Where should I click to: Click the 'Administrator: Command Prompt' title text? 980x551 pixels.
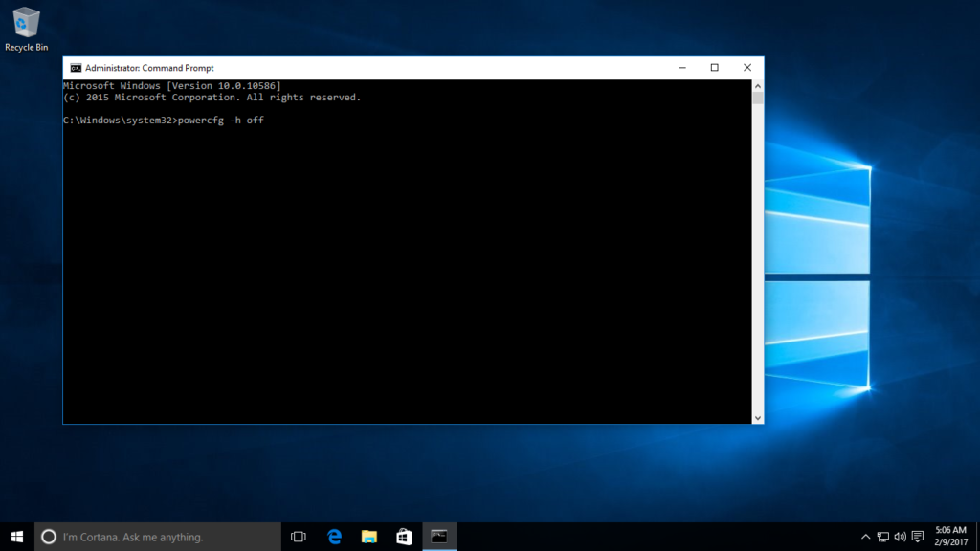coord(149,68)
